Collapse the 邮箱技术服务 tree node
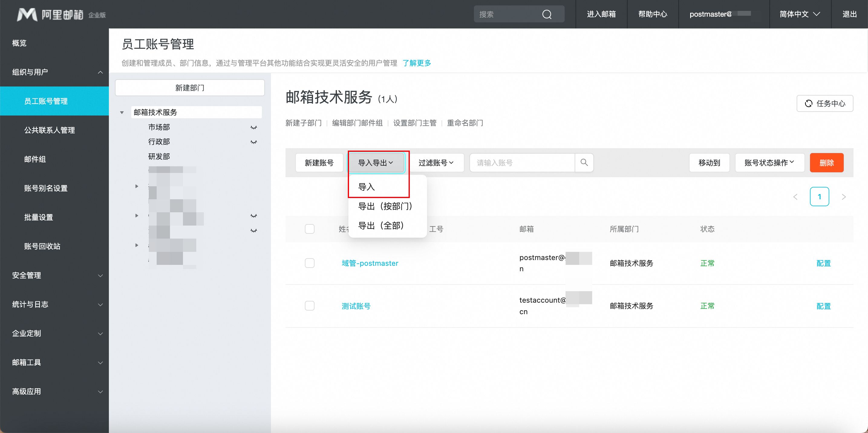Viewport: 868px width, 433px height. coord(122,112)
